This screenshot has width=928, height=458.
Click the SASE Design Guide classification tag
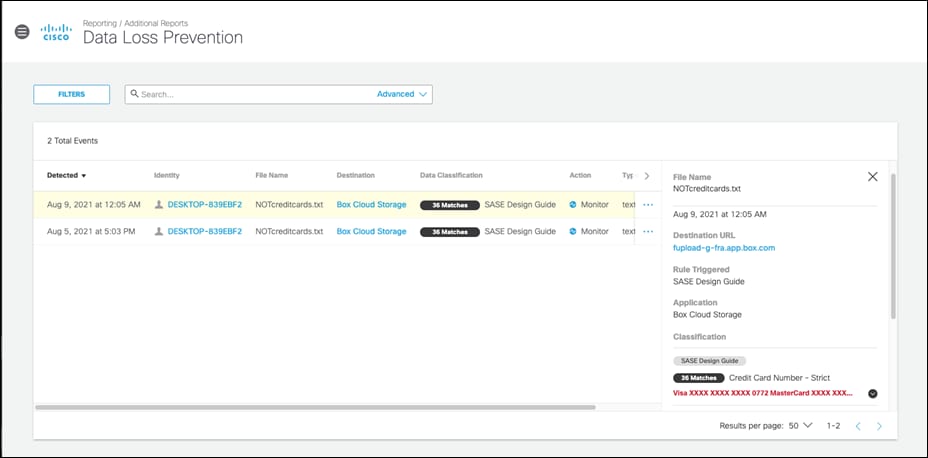tap(710, 360)
